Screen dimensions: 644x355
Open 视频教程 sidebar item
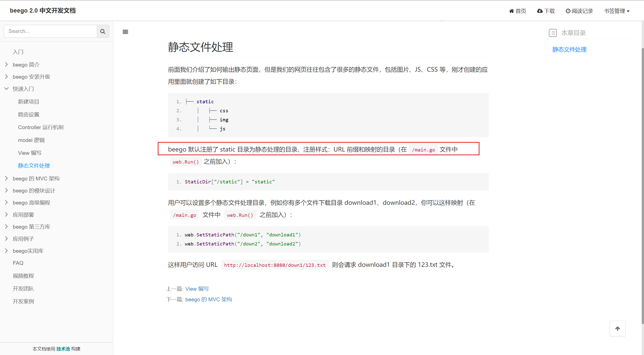click(x=23, y=276)
